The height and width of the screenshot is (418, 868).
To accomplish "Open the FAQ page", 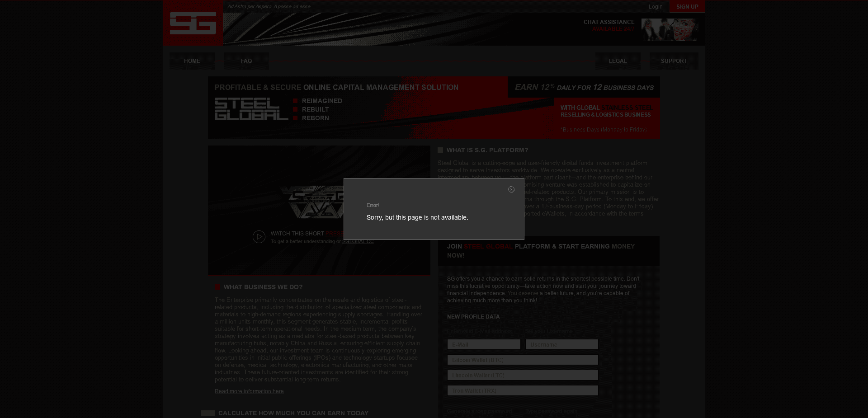I will point(246,61).
